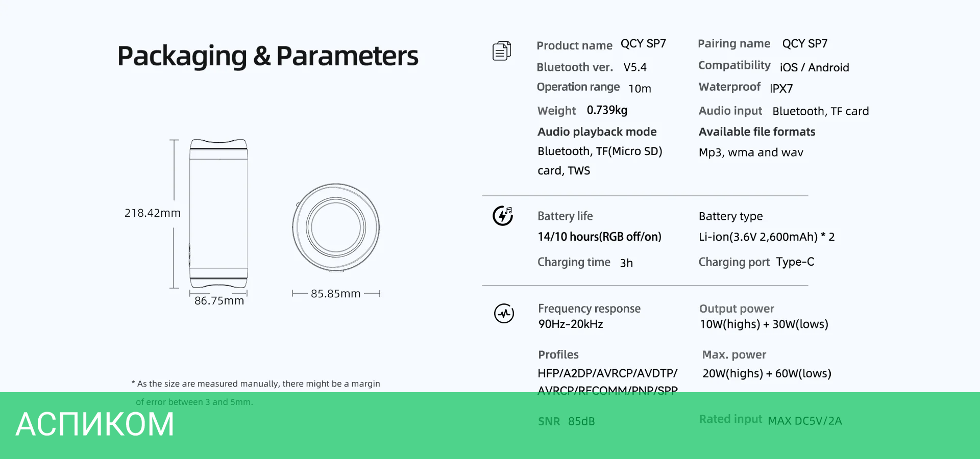Click the battery charging music icon
980x459 pixels.
(503, 216)
